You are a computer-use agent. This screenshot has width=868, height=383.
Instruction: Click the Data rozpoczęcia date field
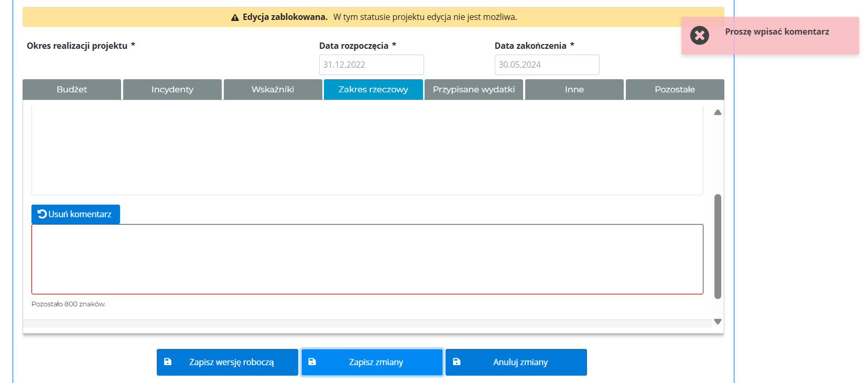(371, 65)
